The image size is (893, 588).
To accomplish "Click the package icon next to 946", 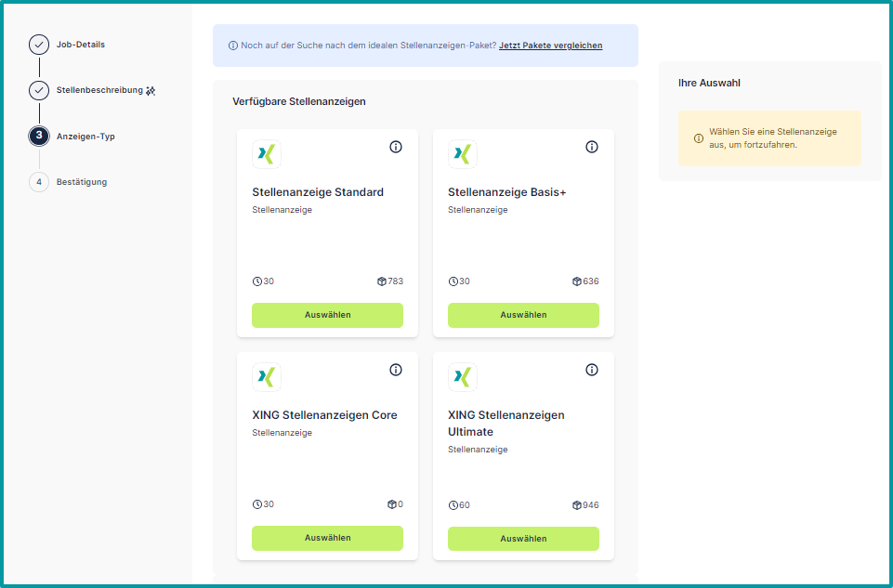I will coord(576,504).
